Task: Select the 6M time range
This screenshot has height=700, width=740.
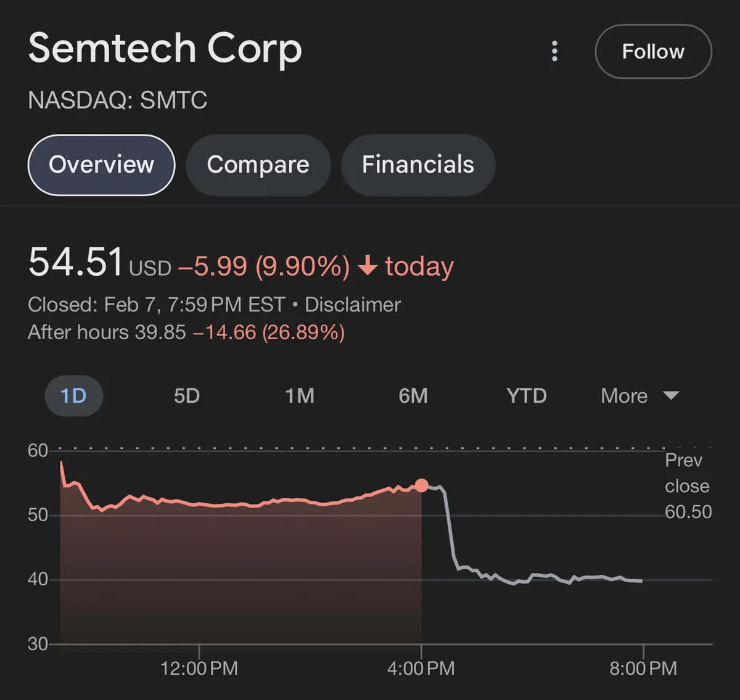Action: point(413,395)
